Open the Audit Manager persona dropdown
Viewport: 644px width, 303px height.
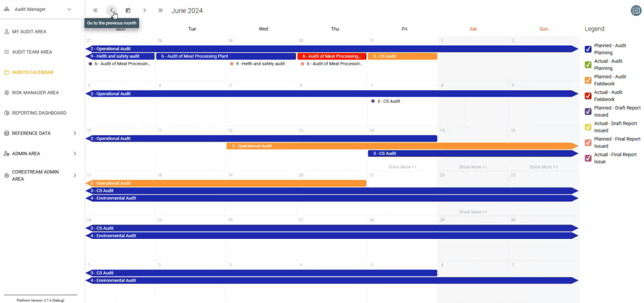69,8
